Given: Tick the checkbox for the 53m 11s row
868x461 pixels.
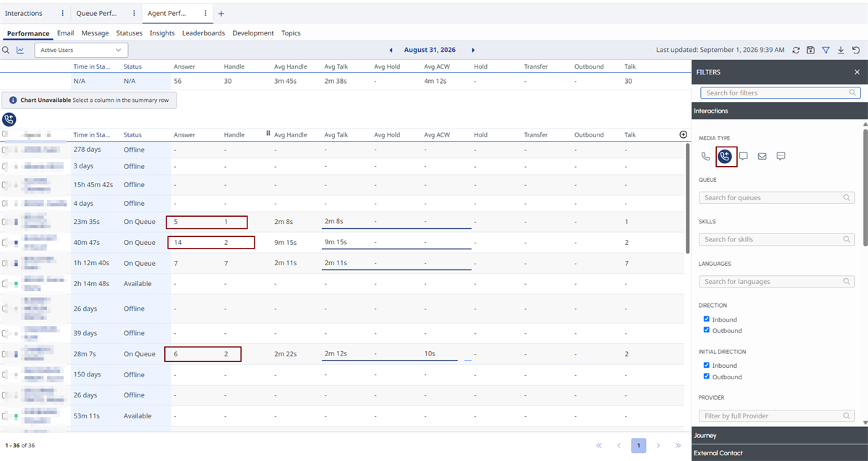Looking at the screenshot, I should pyautogui.click(x=4, y=416).
